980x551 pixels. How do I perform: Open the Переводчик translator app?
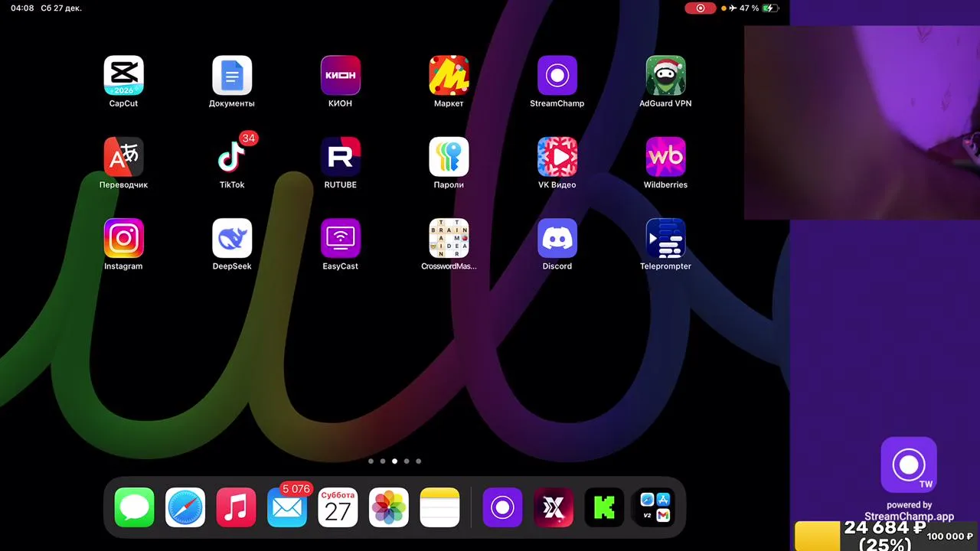coord(123,157)
